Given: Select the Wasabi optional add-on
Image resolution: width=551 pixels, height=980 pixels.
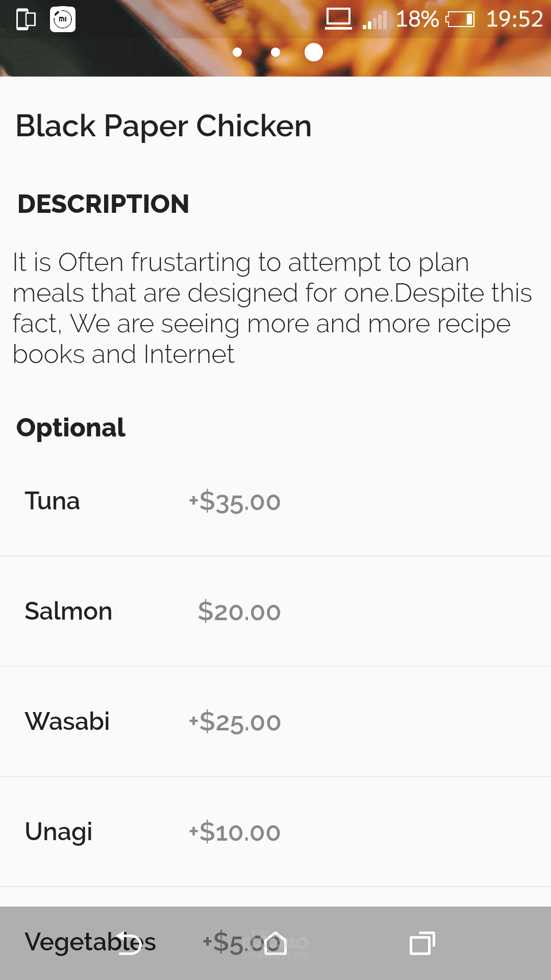Looking at the screenshot, I should coord(153,722).
